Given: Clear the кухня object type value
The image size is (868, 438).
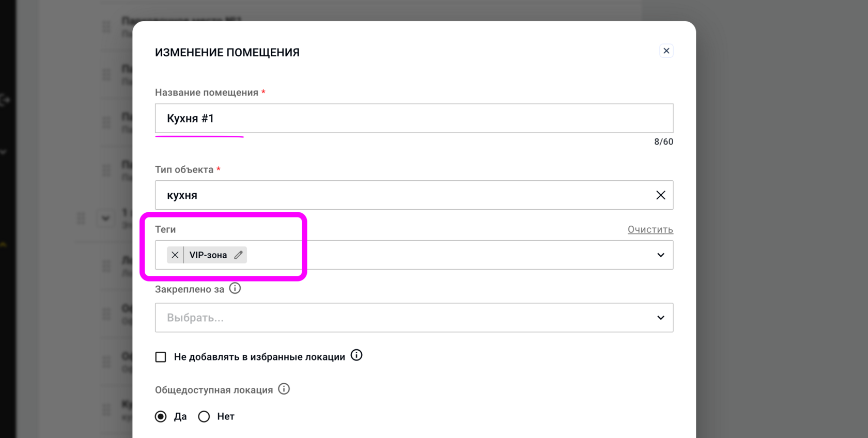Looking at the screenshot, I should [x=660, y=195].
